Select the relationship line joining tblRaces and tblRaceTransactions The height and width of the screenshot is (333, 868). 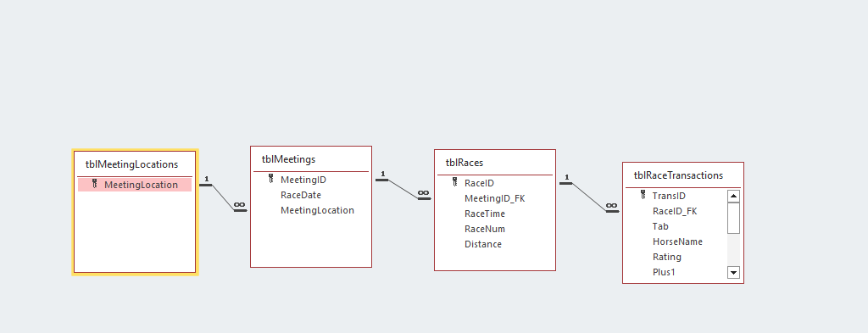click(588, 197)
